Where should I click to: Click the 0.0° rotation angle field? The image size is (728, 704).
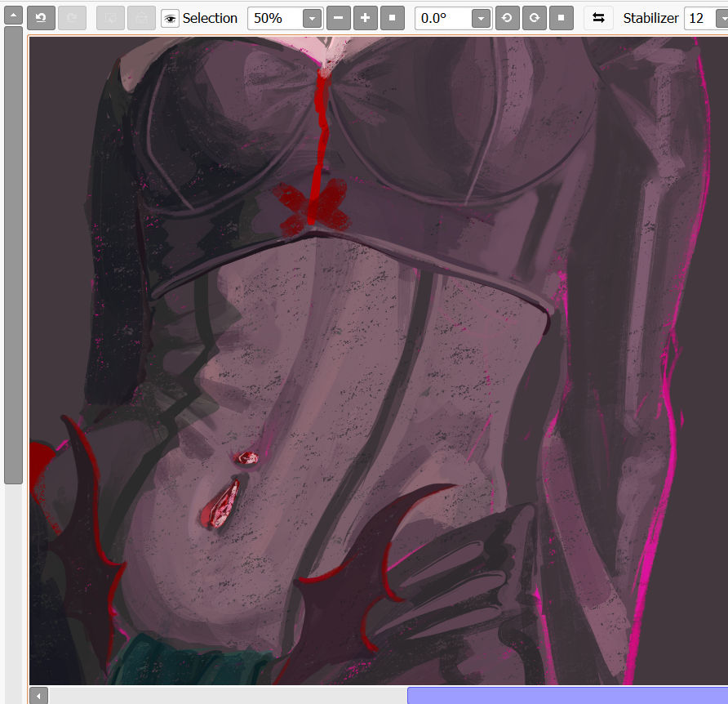coord(443,19)
